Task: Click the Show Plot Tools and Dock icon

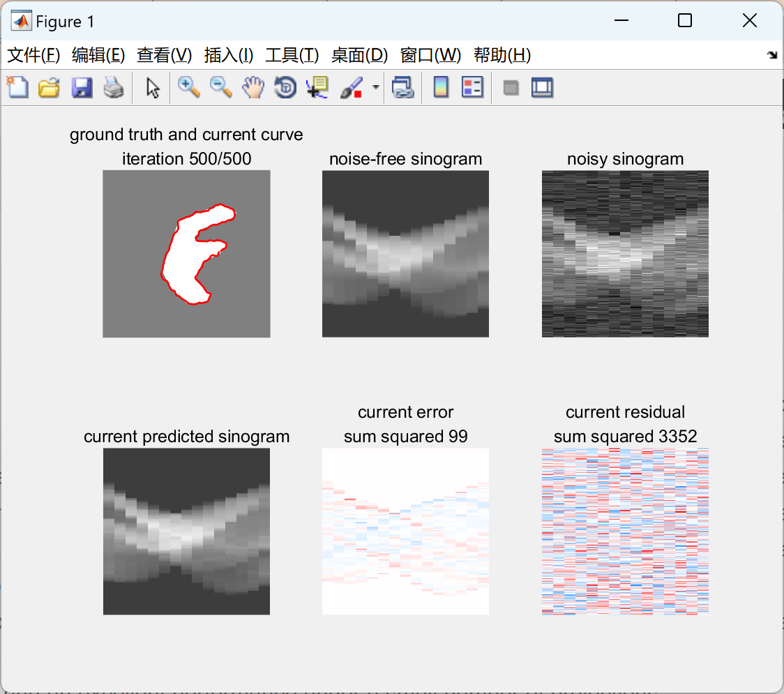Action: click(542, 87)
